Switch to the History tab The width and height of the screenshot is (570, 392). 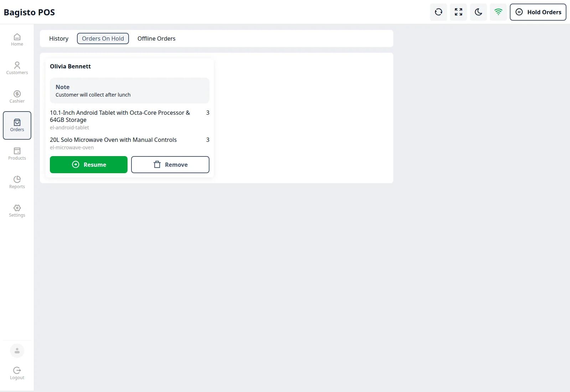pos(59,38)
